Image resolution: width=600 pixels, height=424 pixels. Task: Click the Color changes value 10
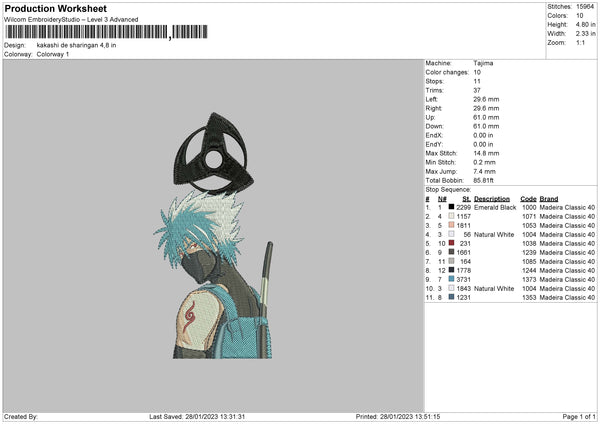477,72
